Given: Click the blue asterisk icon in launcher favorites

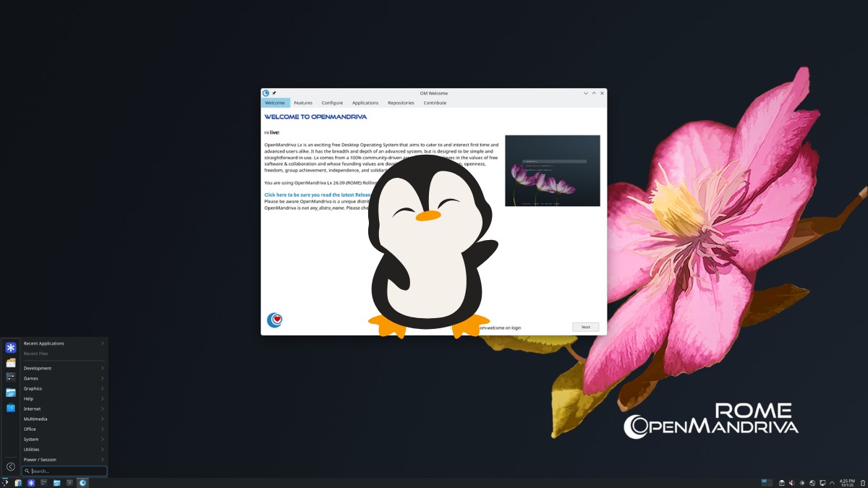Looking at the screenshot, I should coord(11,348).
